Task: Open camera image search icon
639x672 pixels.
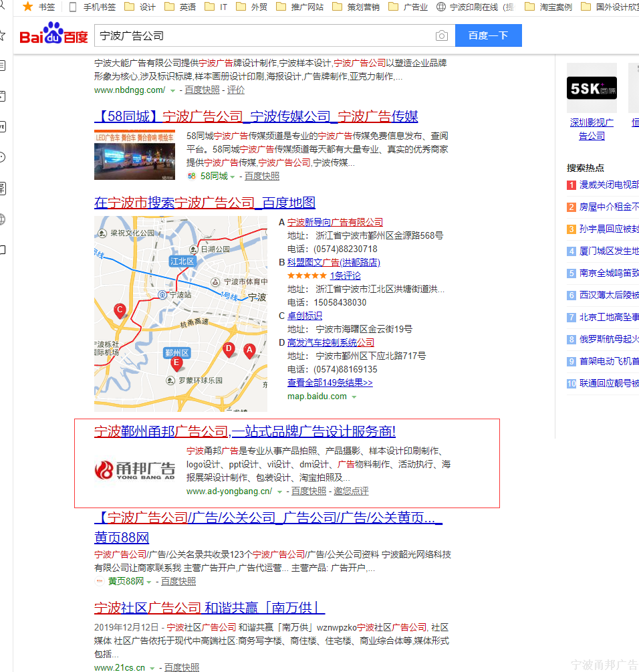Action: pyautogui.click(x=442, y=35)
